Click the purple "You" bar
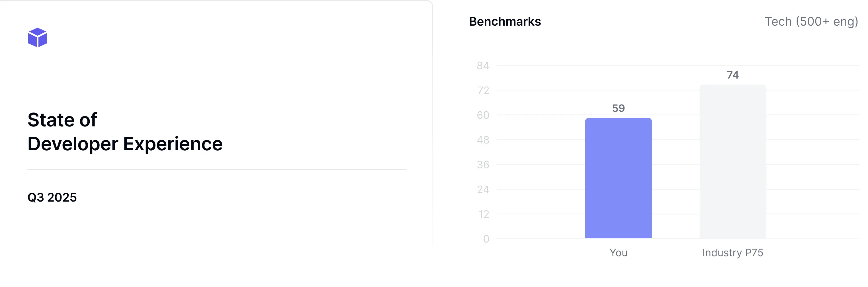 618,179
